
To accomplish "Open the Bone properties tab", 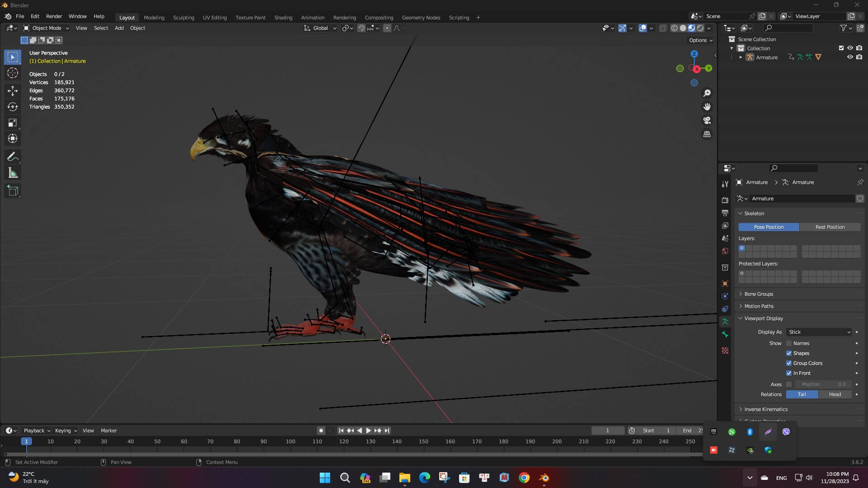I will click(725, 334).
